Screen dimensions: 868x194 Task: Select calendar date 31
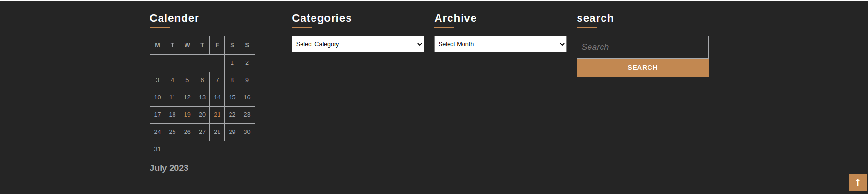pos(157,149)
